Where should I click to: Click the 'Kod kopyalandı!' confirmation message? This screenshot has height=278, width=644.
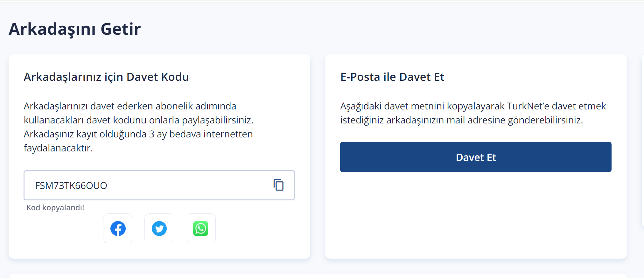55,208
